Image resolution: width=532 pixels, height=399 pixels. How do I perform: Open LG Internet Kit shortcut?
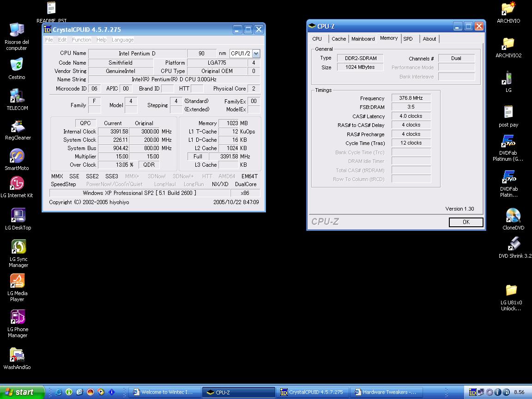(17, 183)
